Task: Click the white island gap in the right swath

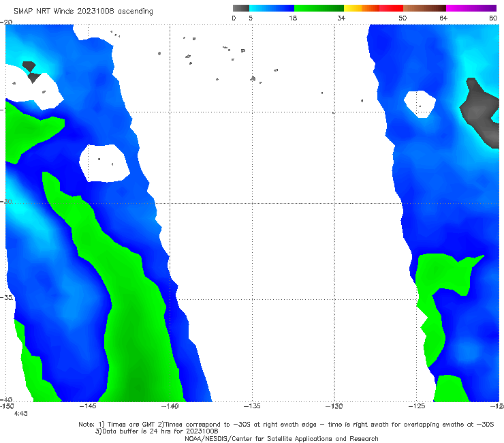Action: [x=420, y=104]
